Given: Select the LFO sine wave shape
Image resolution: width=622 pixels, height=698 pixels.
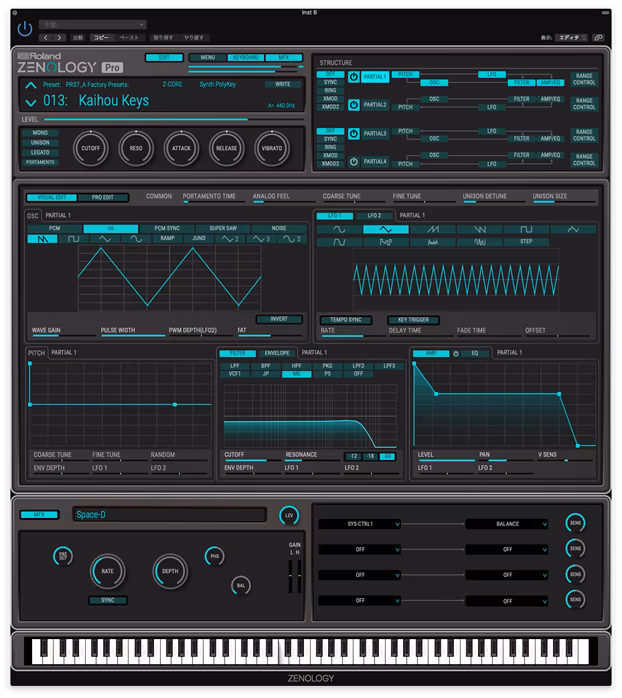Looking at the screenshot, I should [339, 229].
